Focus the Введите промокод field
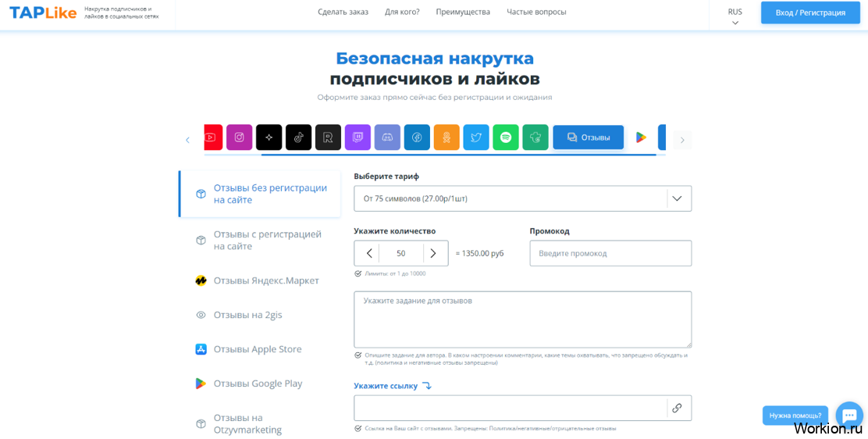The image size is (868, 439). [610, 253]
